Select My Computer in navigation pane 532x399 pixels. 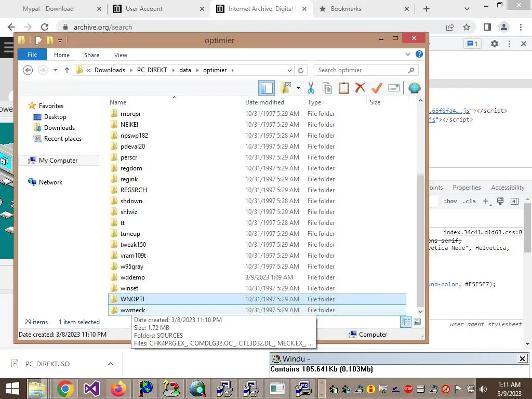click(x=58, y=161)
